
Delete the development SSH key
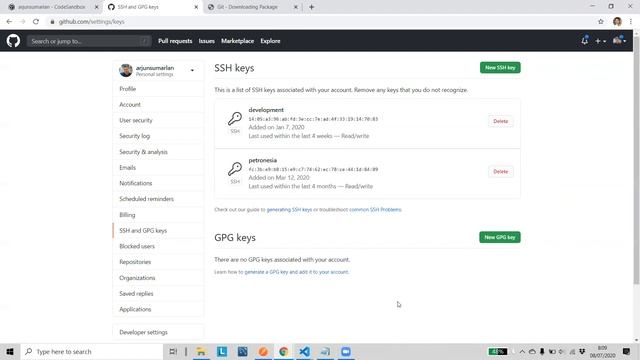click(500, 121)
